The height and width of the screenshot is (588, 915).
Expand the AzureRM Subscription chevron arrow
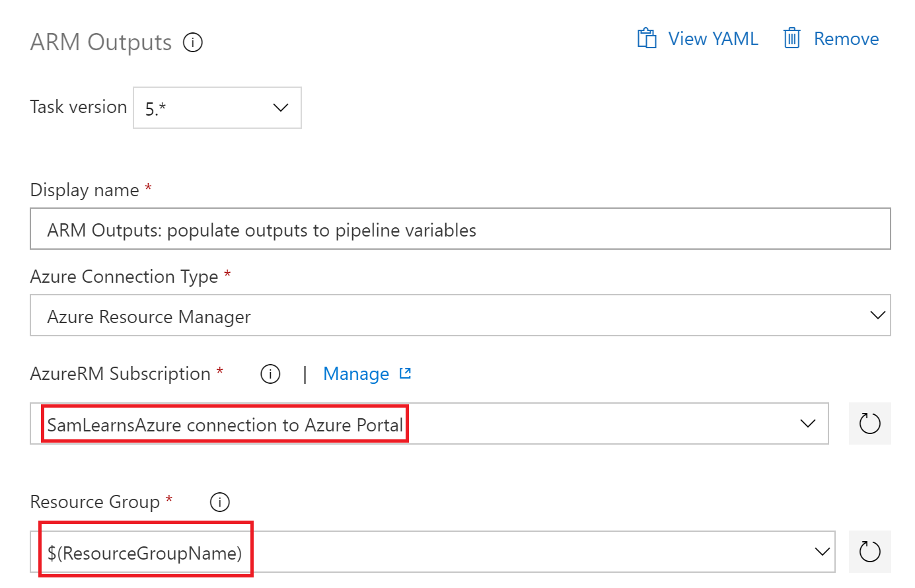(x=807, y=423)
